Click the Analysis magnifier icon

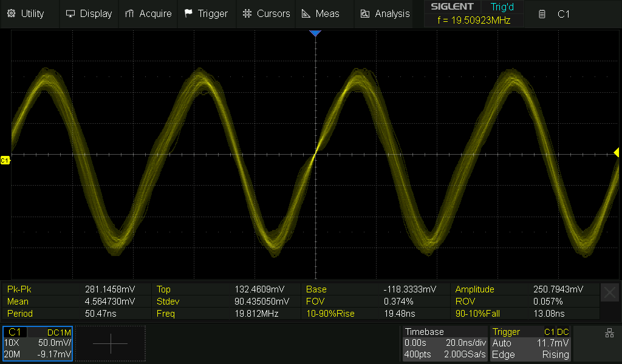click(x=365, y=14)
